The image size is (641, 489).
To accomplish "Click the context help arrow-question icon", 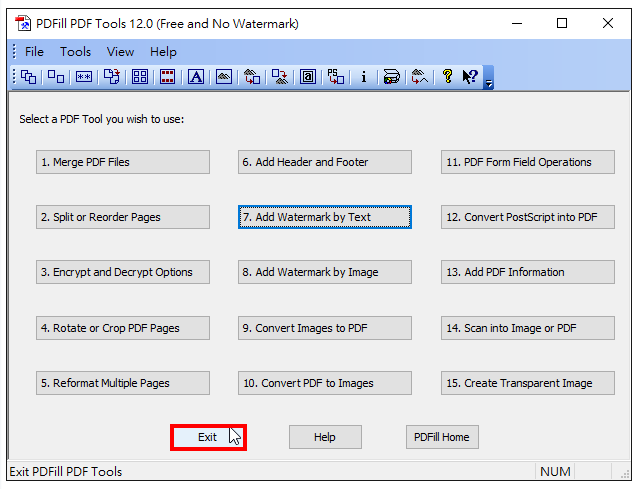I will click(x=470, y=76).
